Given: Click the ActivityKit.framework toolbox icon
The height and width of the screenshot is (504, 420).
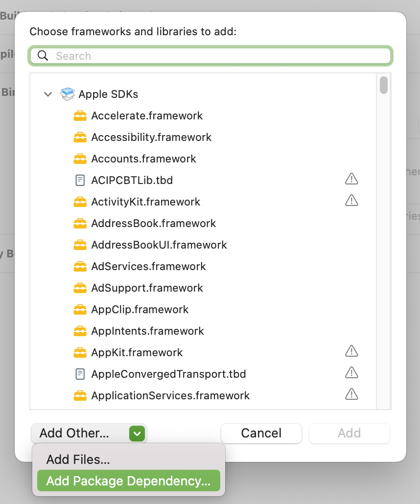Looking at the screenshot, I should pos(80,202).
